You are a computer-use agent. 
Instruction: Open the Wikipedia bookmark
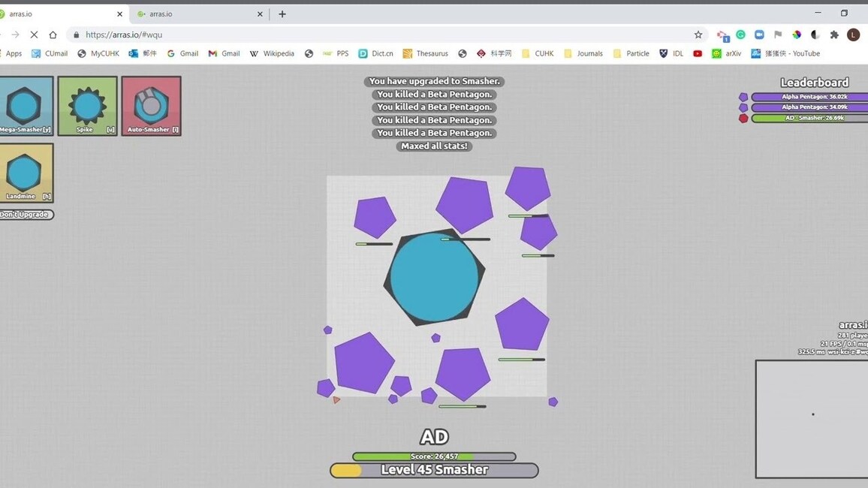pyautogui.click(x=272, y=53)
